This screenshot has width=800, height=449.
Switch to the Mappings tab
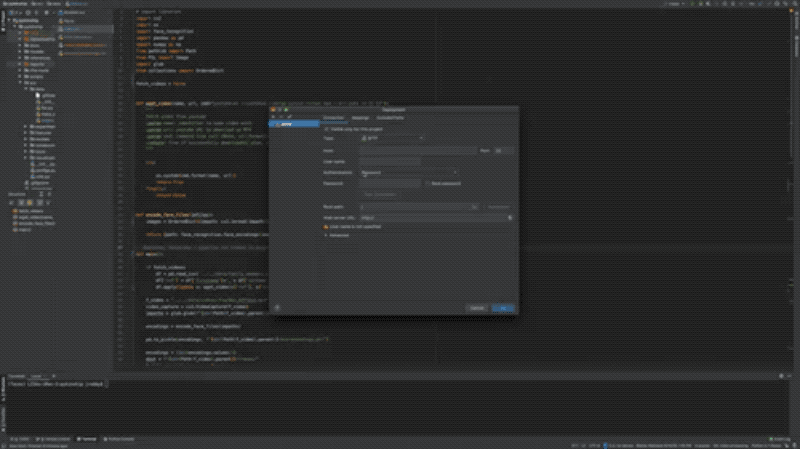point(360,118)
